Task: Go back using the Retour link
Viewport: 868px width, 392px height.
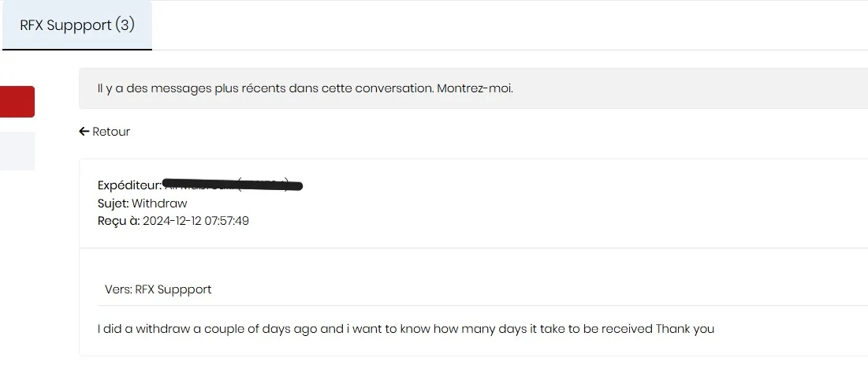Action: pyautogui.click(x=111, y=132)
